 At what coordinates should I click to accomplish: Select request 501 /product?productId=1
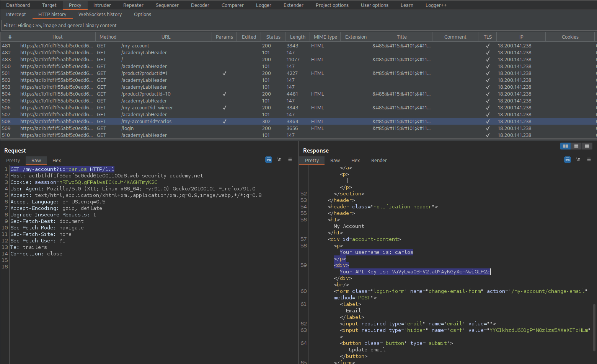[x=298, y=73]
